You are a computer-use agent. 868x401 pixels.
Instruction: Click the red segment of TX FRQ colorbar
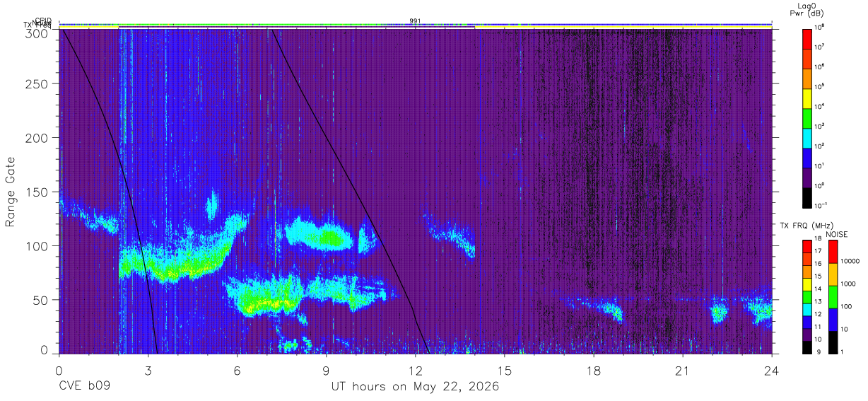(807, 247)
